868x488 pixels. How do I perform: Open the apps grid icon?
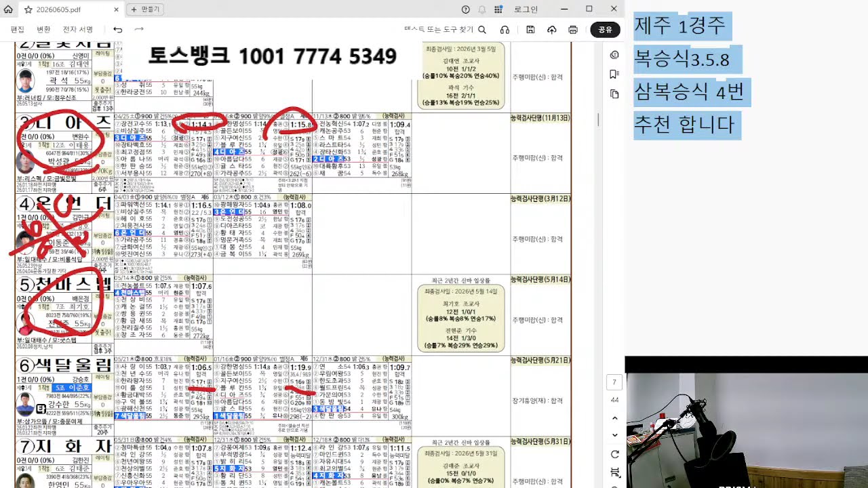point(498,9)
